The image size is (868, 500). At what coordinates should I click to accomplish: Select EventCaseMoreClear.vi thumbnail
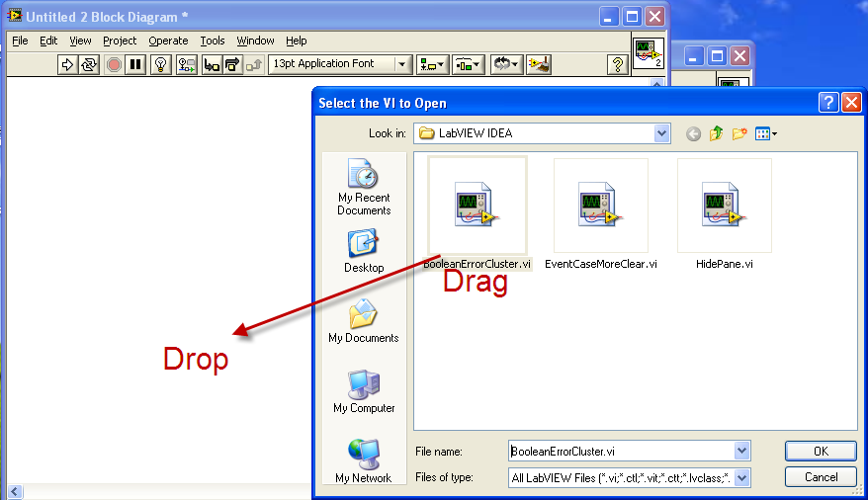coord(601,206)
